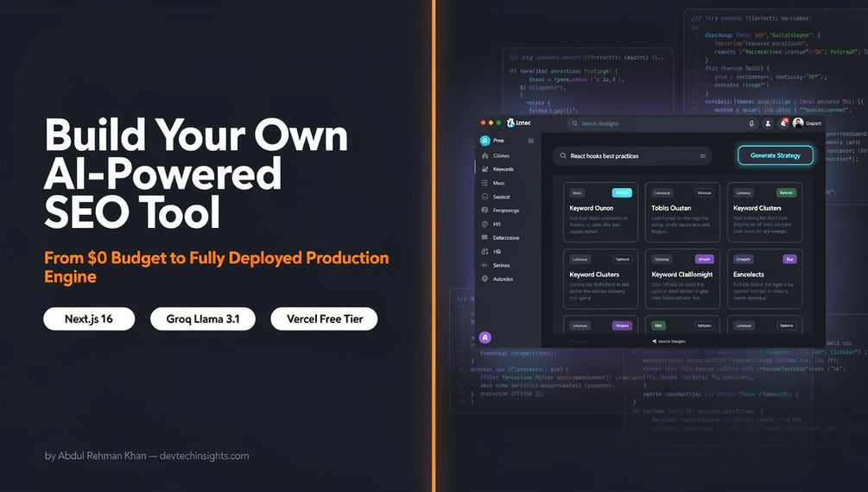This screenshot has width=868, height=492.
Task: Click the Ferqpeoogs sidebar icon
Action: pos(485,211)
